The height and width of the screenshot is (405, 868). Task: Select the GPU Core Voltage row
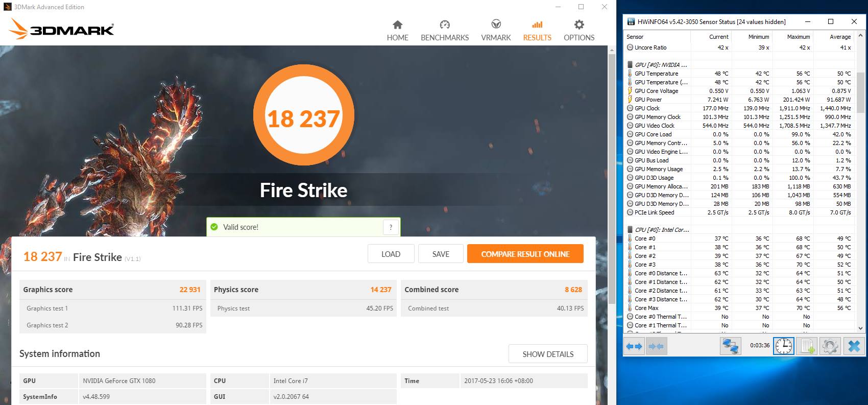click(740, 91)
